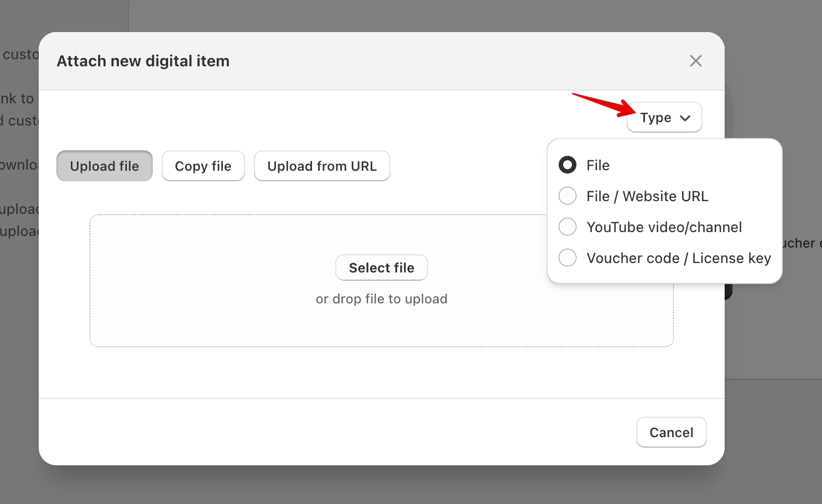
Task: Switch to the Upload file tab
Action: tap(104, 166)
